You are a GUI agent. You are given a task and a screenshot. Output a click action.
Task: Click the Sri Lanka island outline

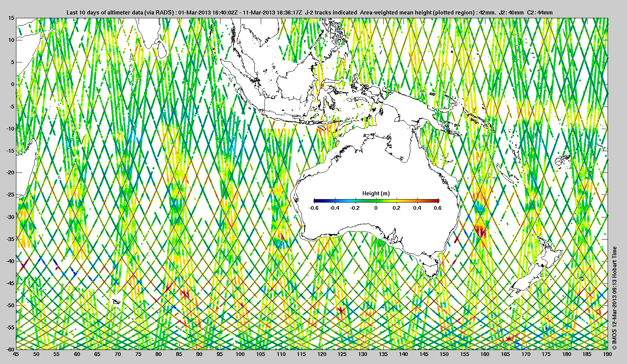[162, 50]
